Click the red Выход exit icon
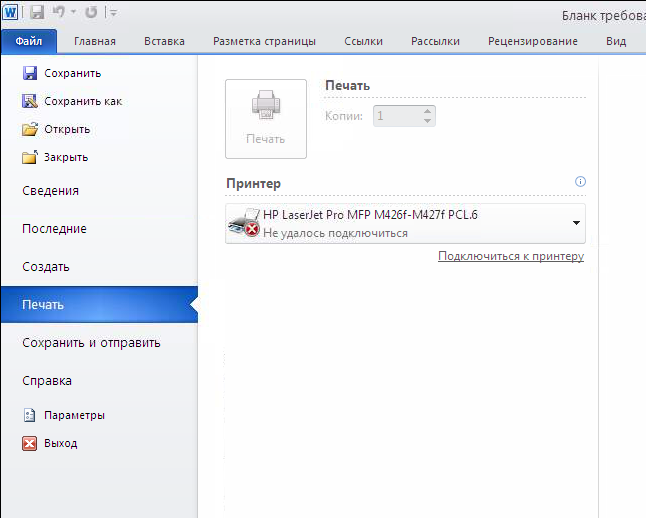Viewport: 646px width, 518px height. 29,443
